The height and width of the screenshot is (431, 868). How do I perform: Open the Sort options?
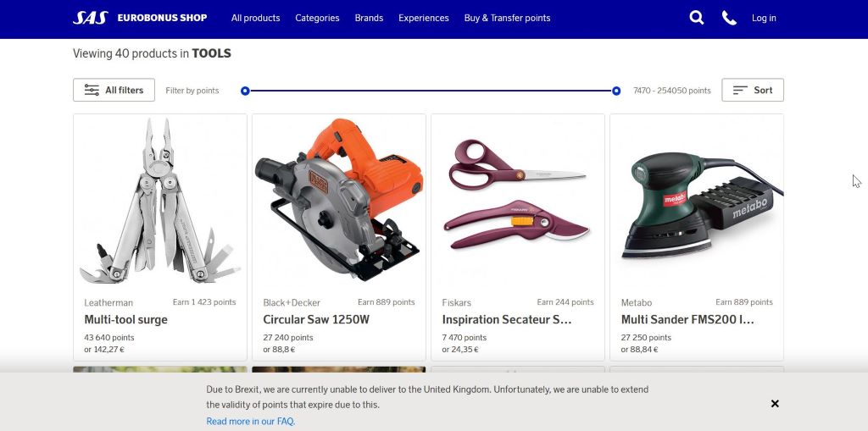(x=753, y=91)
